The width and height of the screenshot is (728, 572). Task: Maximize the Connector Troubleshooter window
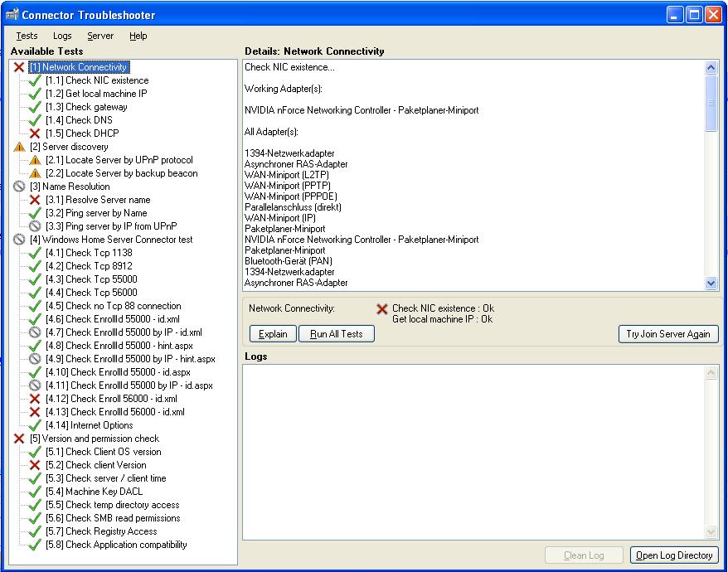click(x=694, y=15)
